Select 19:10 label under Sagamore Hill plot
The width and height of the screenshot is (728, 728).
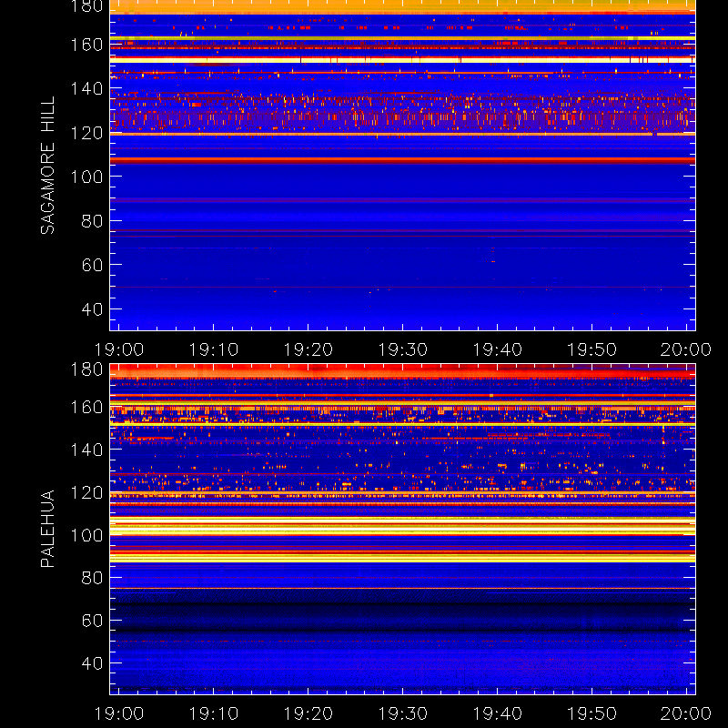tap(214, 349)
